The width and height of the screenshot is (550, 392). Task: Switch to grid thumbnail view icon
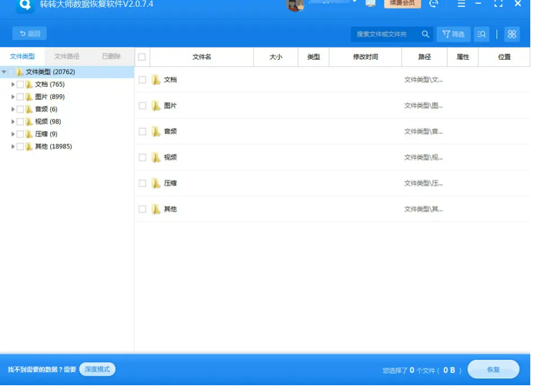click(512, 34)
